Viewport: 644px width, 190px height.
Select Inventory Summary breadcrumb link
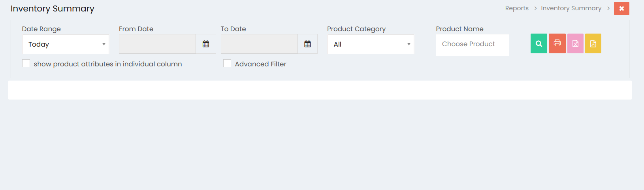click(571, 8)
